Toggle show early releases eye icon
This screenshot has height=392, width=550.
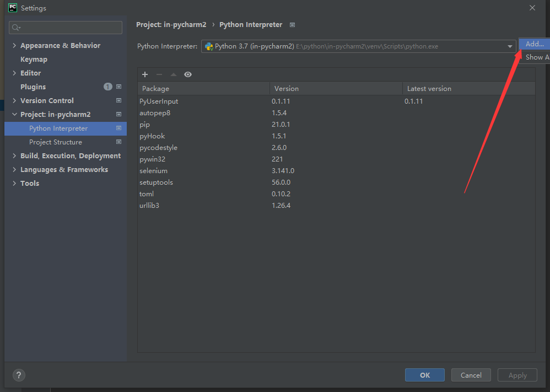[188, 74]
